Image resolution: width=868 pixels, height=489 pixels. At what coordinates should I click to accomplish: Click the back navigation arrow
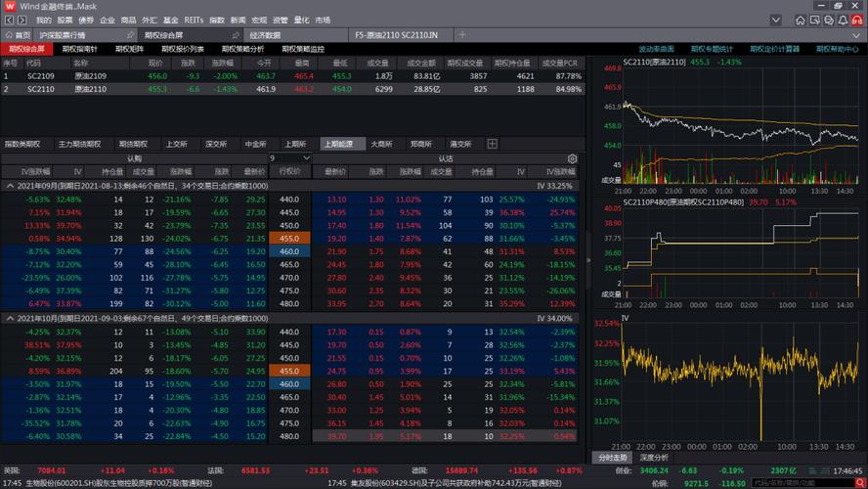point(8,20)
